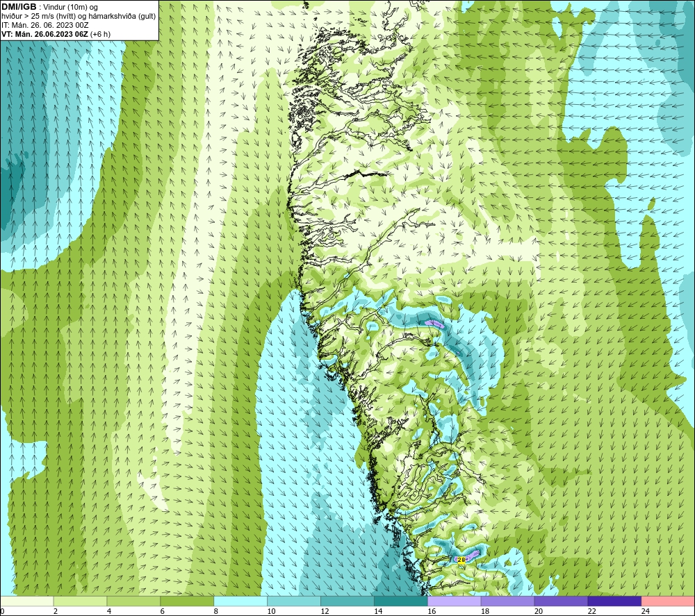Click the DMI/IGB title text
Viewport: 695px width, 616px height.
19,7
